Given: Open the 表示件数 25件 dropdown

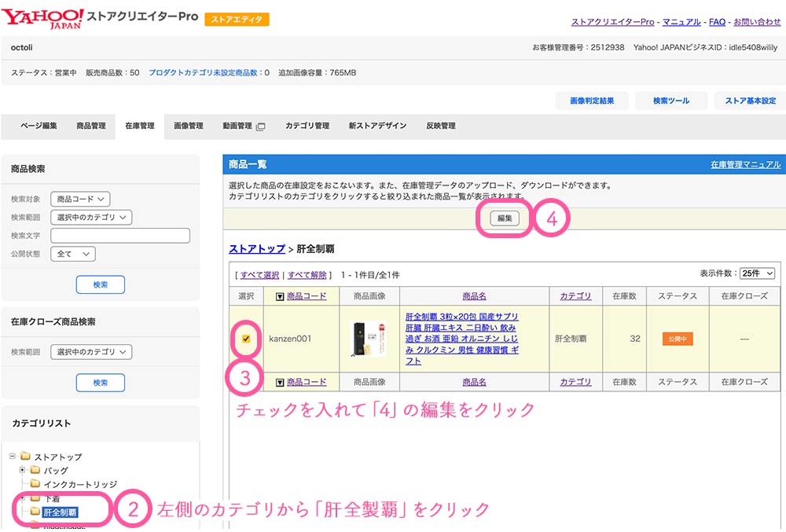Looking at the screenshot, I should pyautogui.click(x=757, y=273).
